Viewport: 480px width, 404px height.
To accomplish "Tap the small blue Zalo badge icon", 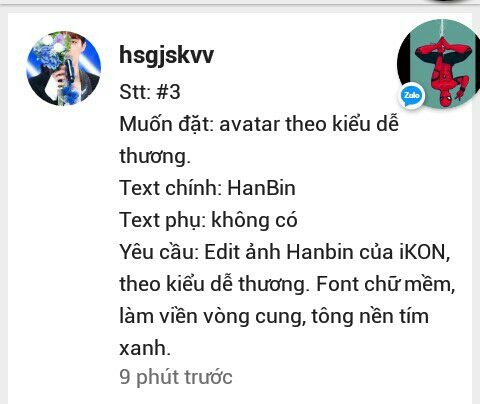I will point(412,95).
